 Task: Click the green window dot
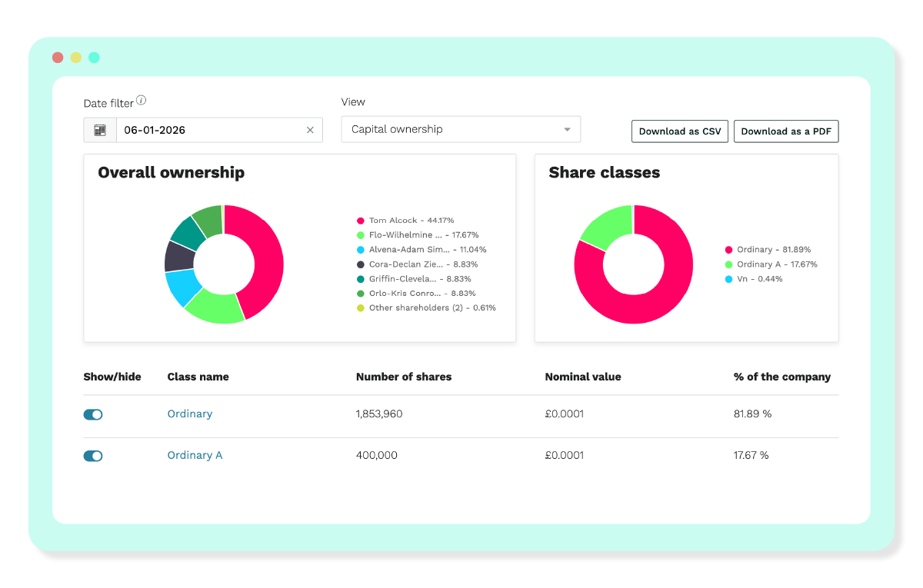coord(94,58)
